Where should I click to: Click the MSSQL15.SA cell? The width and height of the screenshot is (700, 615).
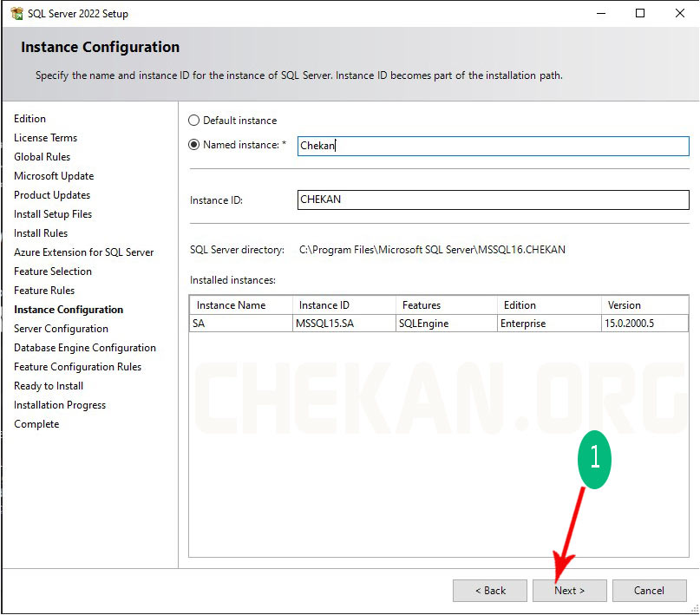click(344, 324)
